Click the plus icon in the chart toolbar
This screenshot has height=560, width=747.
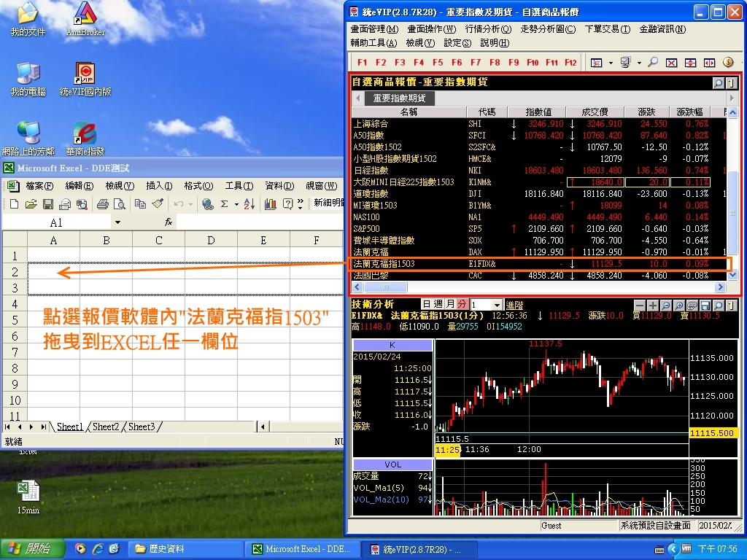pyautogui.click(x=653, y=306)
